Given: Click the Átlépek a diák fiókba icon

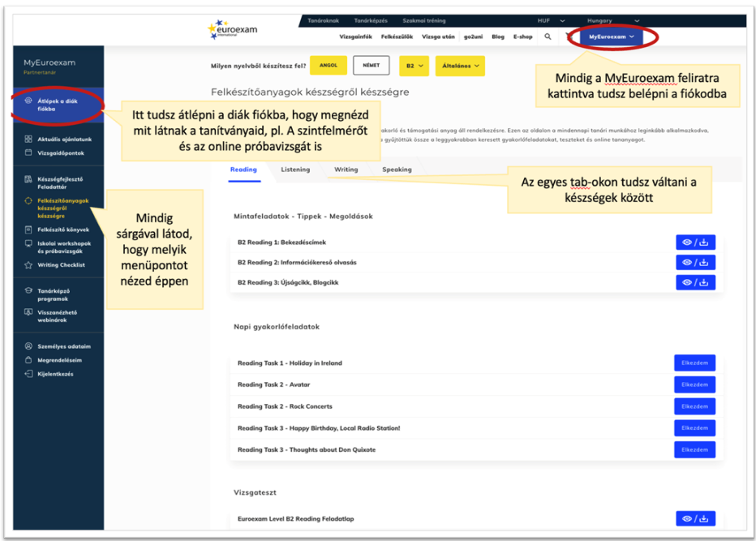Looking at the screenshot, I should point(28,101).
